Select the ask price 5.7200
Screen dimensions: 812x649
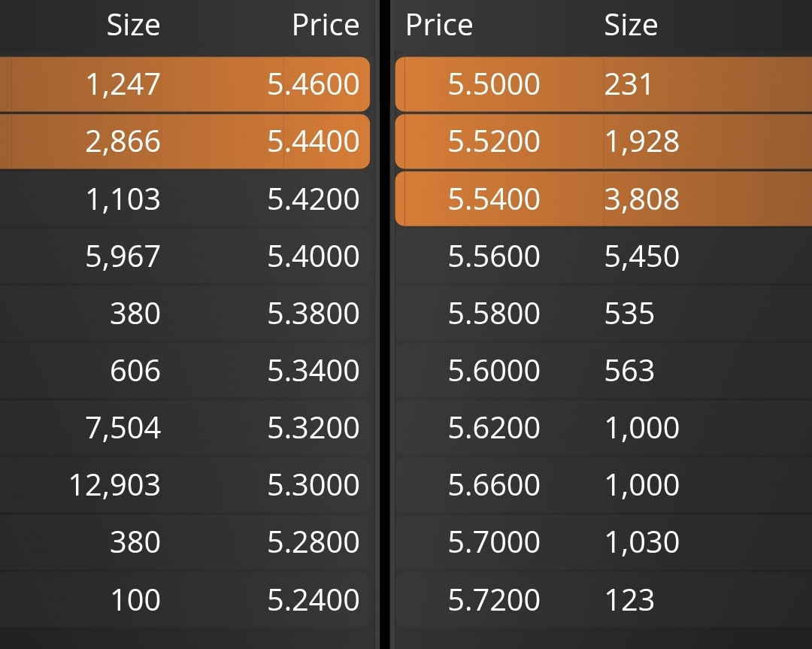tap(494, 600)
